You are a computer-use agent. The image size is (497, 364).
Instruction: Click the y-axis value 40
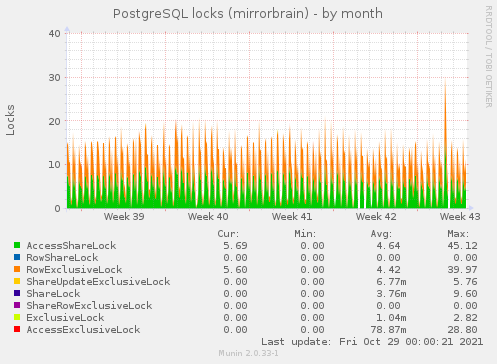(x=55, y=34)
